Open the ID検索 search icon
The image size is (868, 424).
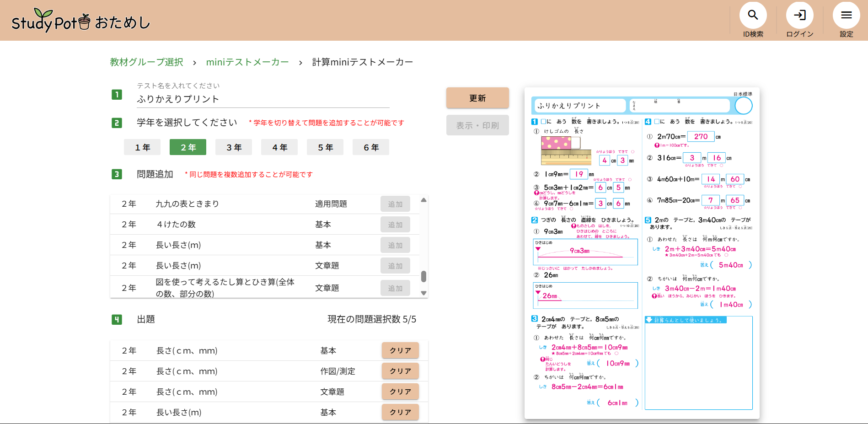point(753,16)
